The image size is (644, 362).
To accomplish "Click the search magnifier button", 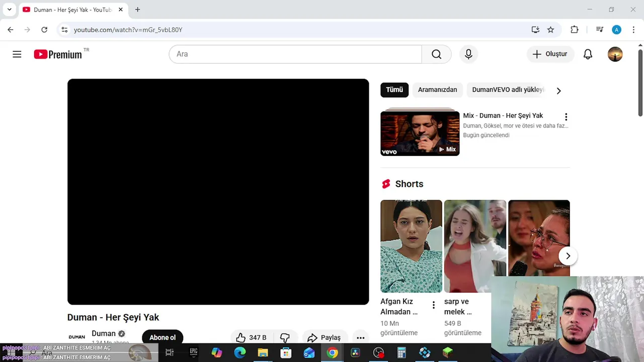I will click(x=436, y=54).
